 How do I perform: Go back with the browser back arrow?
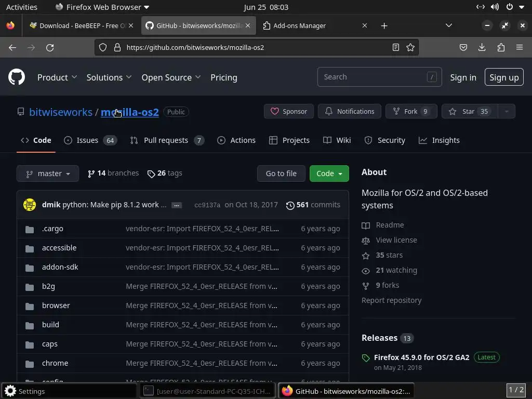tap(12, 47)
